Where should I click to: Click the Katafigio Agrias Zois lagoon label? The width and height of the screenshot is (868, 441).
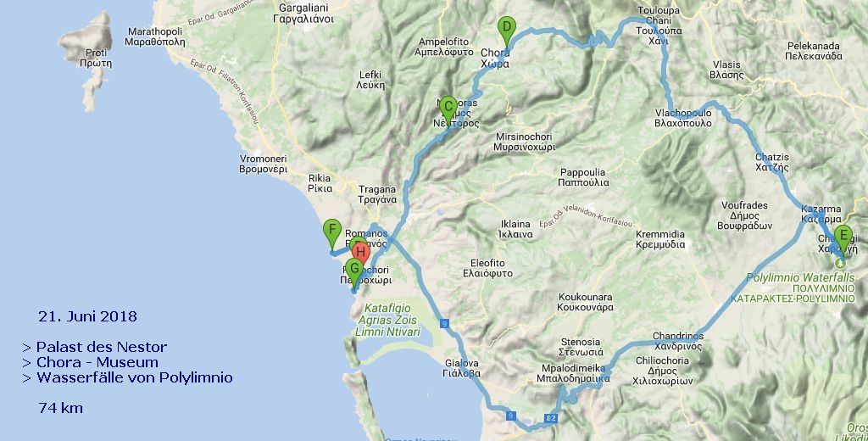click(387, 321)
